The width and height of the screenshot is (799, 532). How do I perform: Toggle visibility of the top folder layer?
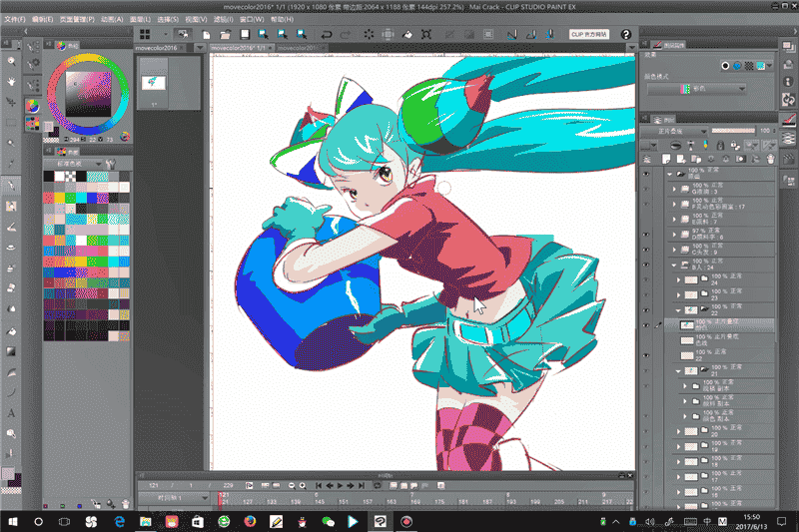click(646, 174)
